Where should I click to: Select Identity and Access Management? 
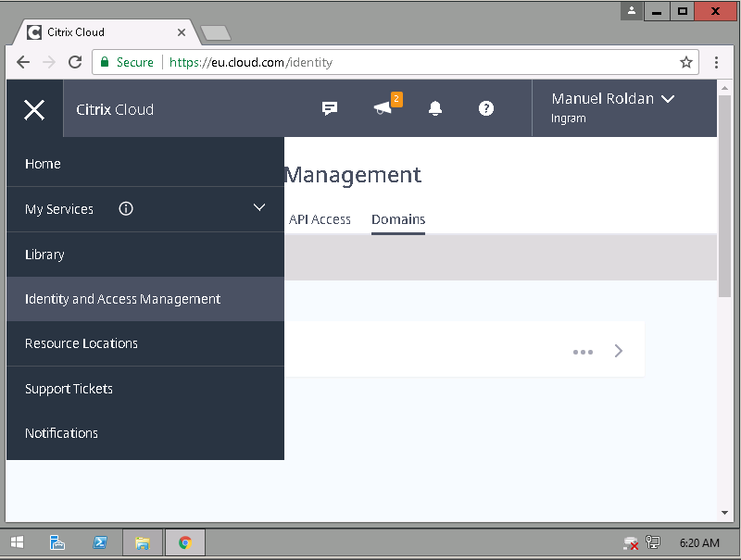(145, 299)
